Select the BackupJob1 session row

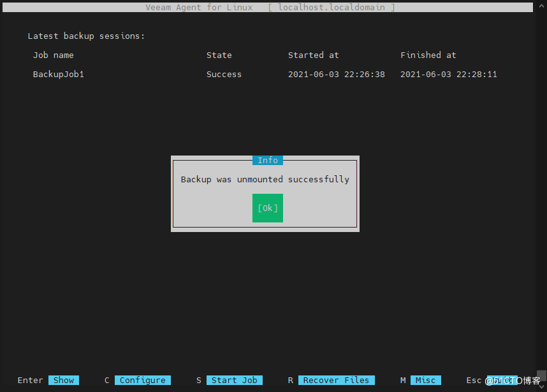(x=265, y=75)
